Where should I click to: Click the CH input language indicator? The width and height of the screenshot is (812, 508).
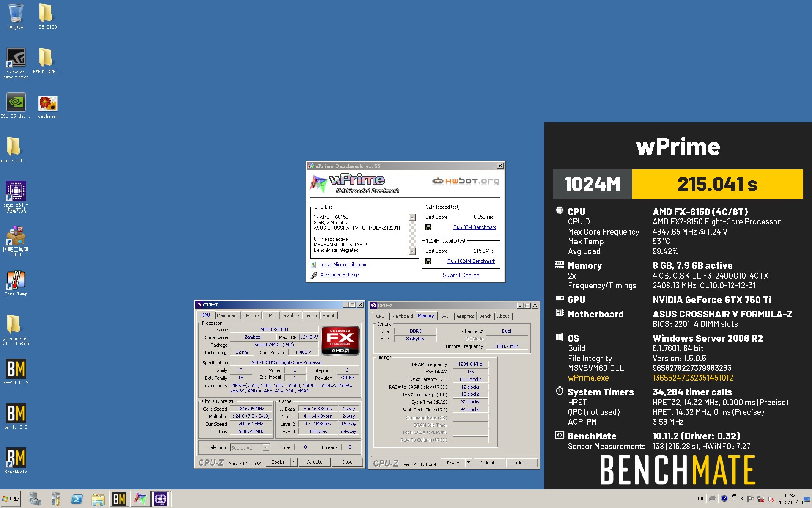(x=701, y=498)
